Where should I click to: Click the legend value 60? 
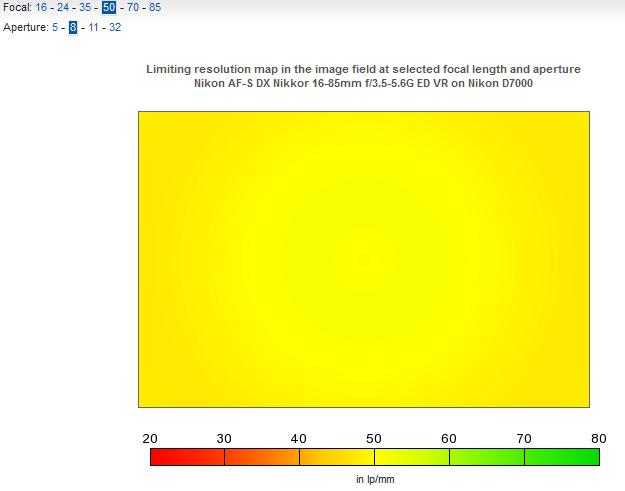click(449, 438)
